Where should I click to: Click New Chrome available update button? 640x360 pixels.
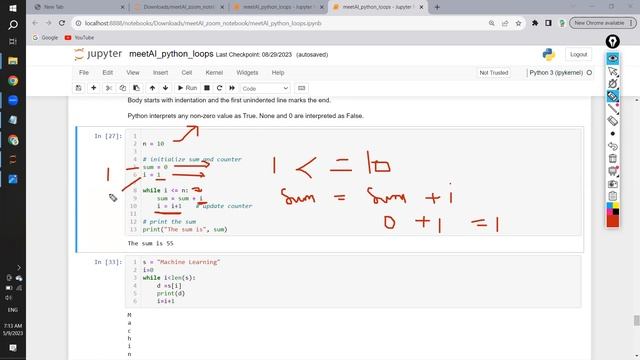click(602, 23)
